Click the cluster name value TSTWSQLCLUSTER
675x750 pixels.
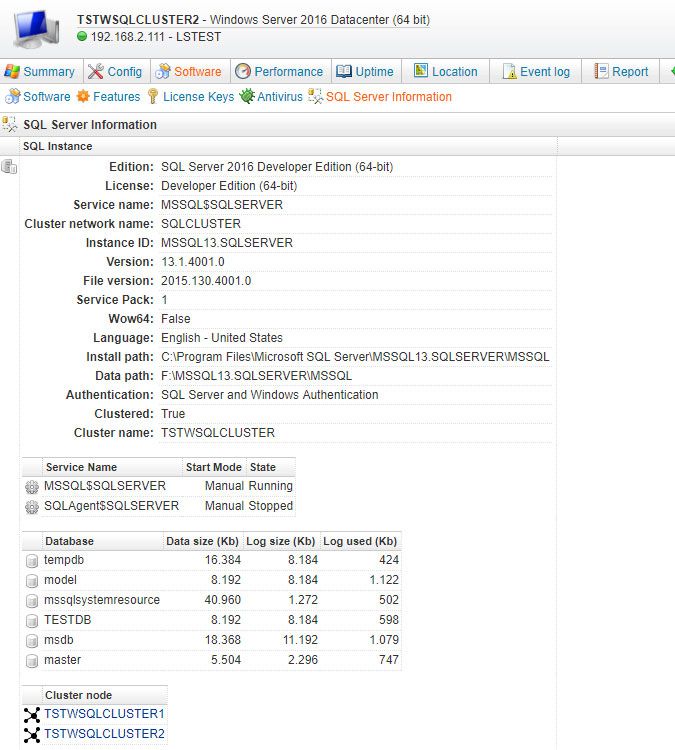click(218, 433)
